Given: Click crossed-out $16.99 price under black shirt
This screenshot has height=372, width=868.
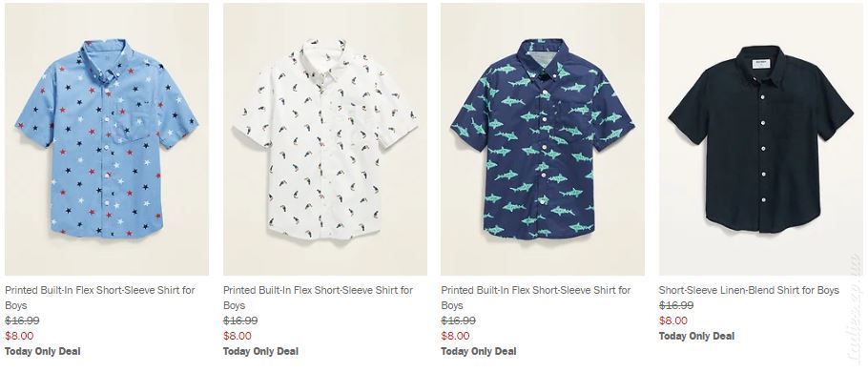Looking at the screenshot, I should (x=676, y=305).
